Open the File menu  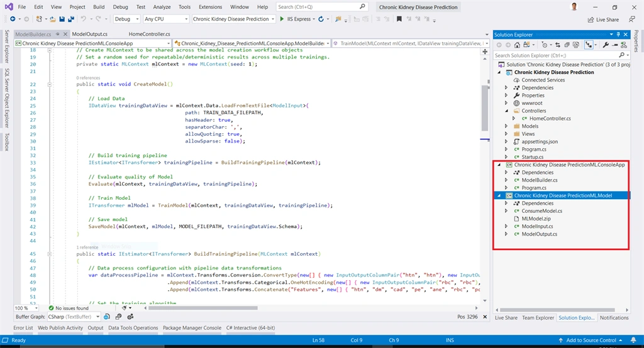click(x=22, y=7)
